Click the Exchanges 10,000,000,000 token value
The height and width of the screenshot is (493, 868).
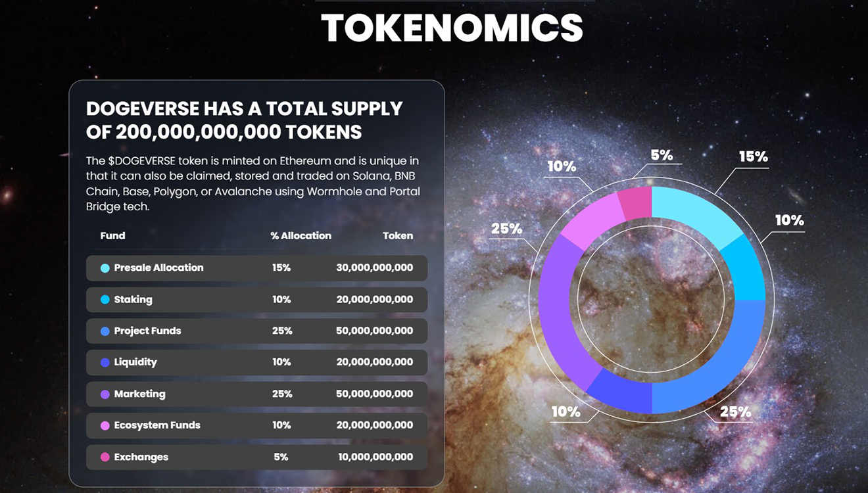375,457
